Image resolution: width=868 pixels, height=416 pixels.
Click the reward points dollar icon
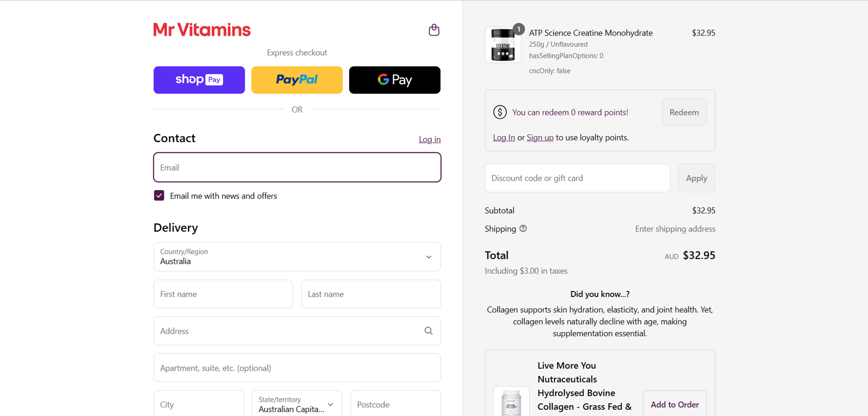click(500, 112)
